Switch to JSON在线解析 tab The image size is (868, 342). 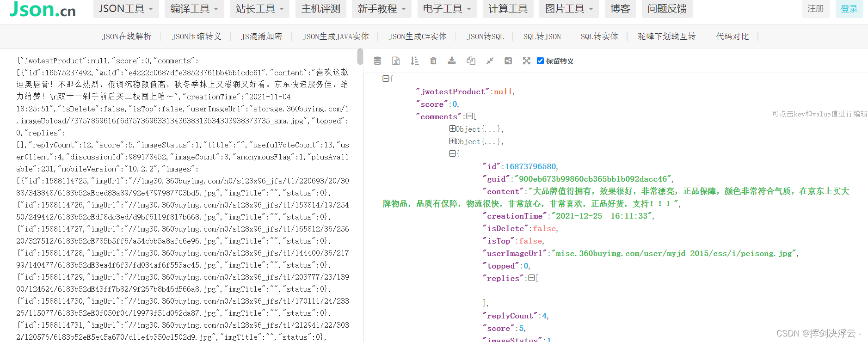click(127, 37)
